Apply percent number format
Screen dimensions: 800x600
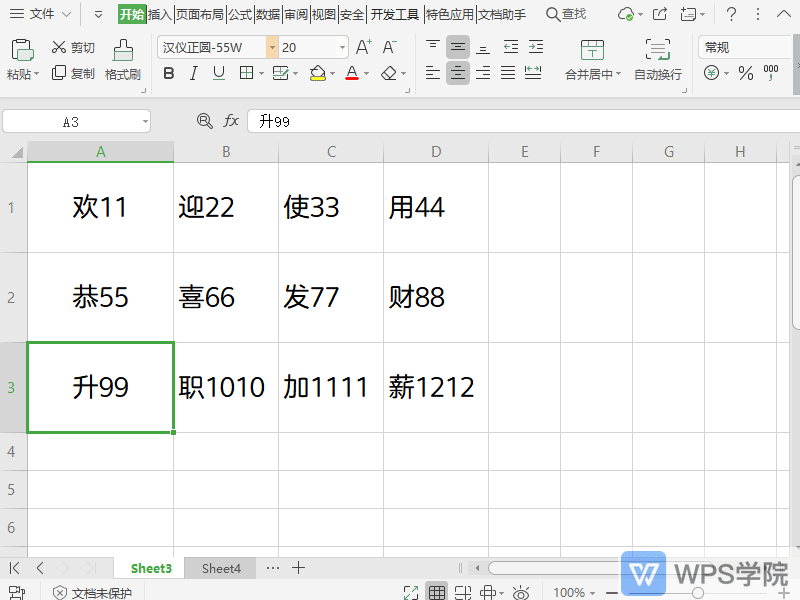(746, 73)
